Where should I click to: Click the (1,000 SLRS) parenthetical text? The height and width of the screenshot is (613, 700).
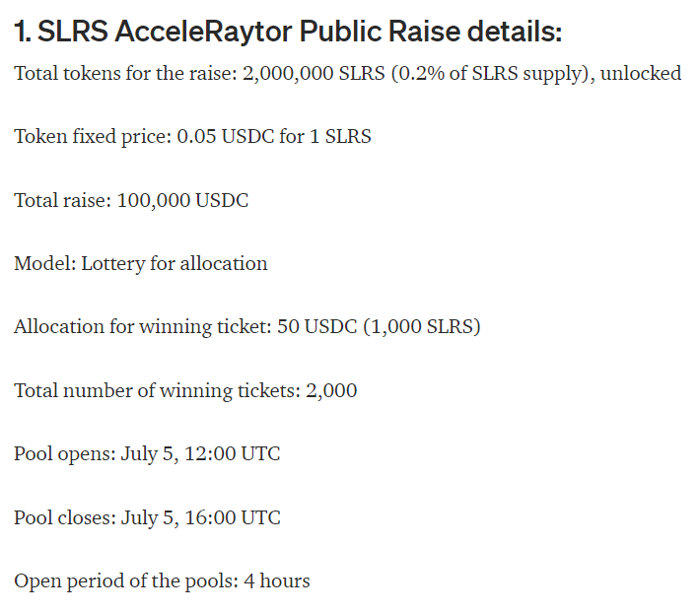[422, 327]
